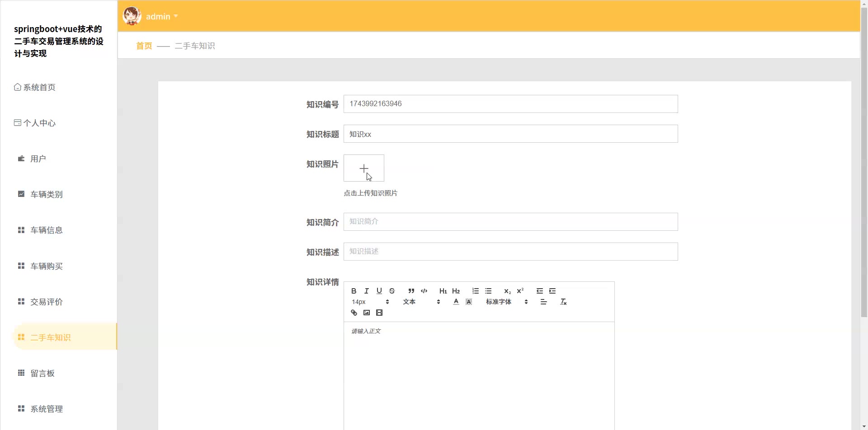
Task: Toggle underline formatting in the editor
Action: [379, 291]
